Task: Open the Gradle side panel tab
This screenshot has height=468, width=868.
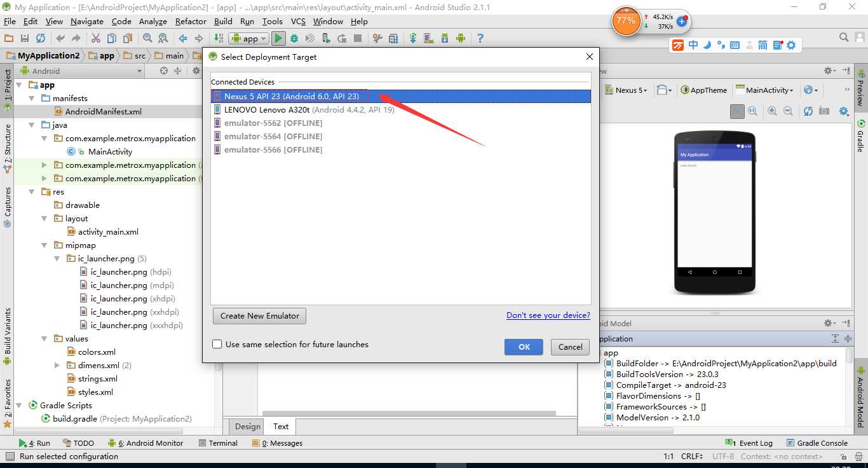Action: click(860, 135)
